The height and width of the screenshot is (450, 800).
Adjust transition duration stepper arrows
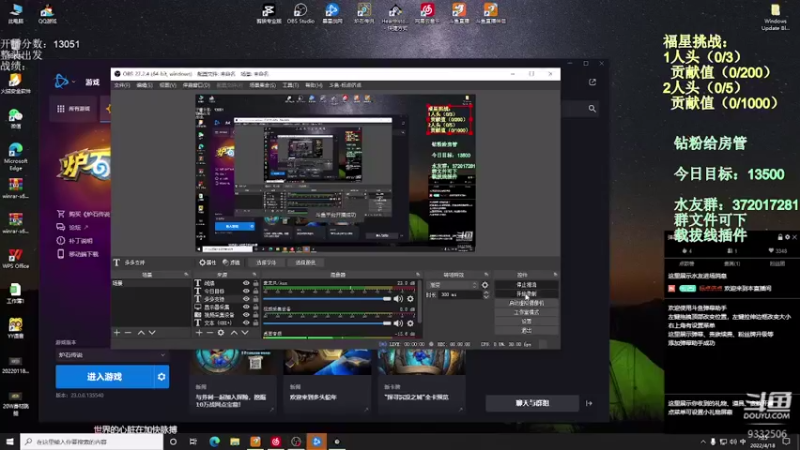pyautogui.click(x=486, y=295)
